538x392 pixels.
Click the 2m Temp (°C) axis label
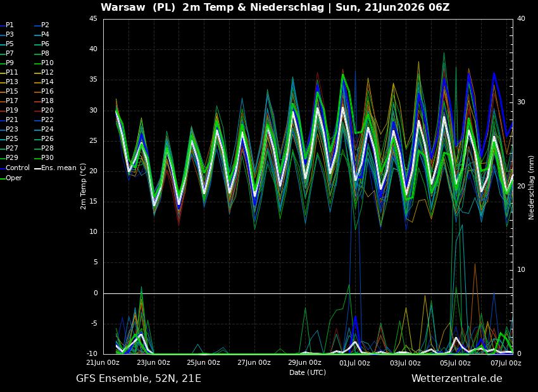click(83, 186)
